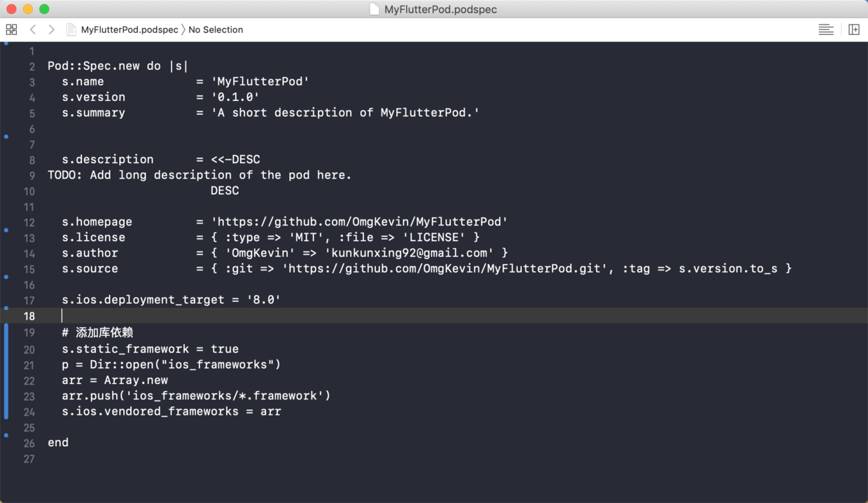Viewport: 868px width, 503px height.
Task: Click the MyFlutterPod.podspec title bar text
Action: click(441, 9)
